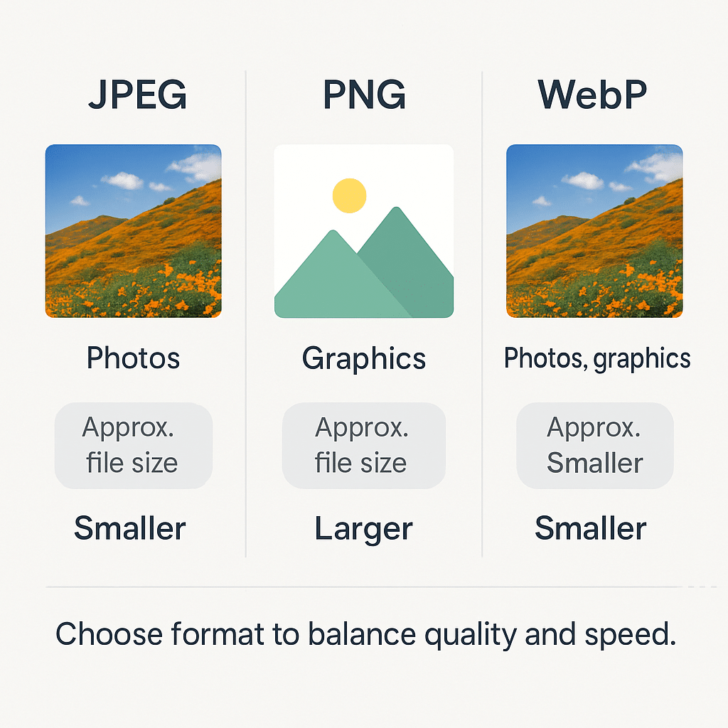Click the JPEG column heading
The image size is (728, 728).
tap(138, 95)
